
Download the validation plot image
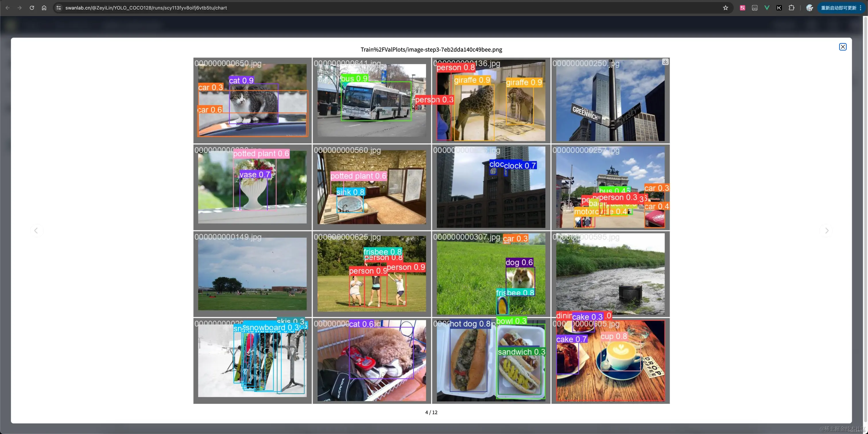pos(665,62)
